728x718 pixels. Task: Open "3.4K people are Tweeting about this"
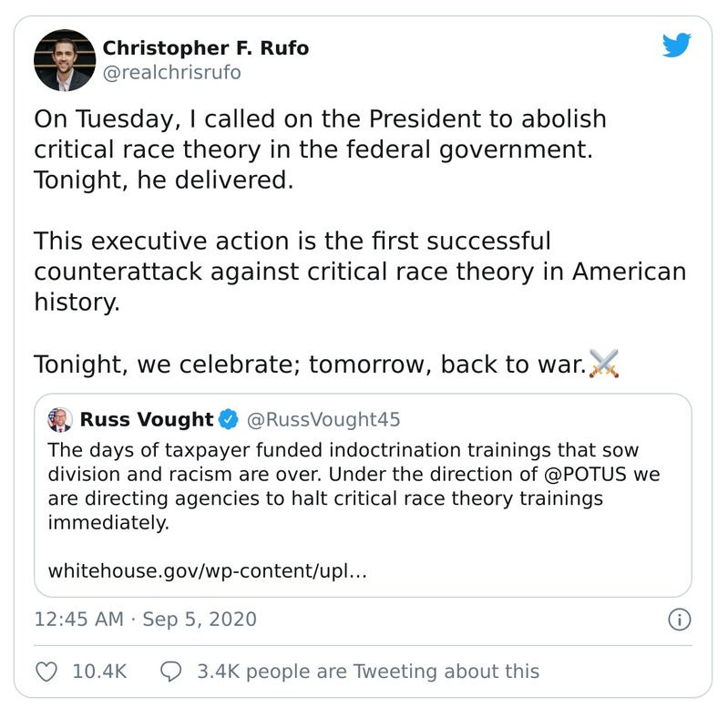pyautogui.click(x=368, y=672)
